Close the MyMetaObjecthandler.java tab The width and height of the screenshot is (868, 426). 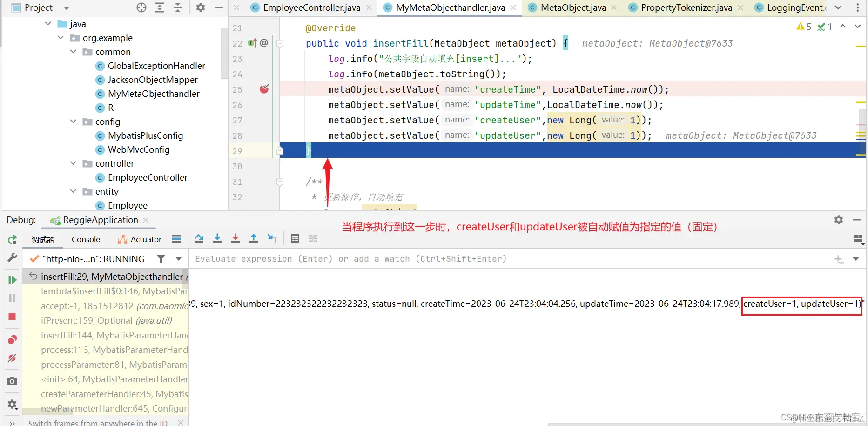513,7
